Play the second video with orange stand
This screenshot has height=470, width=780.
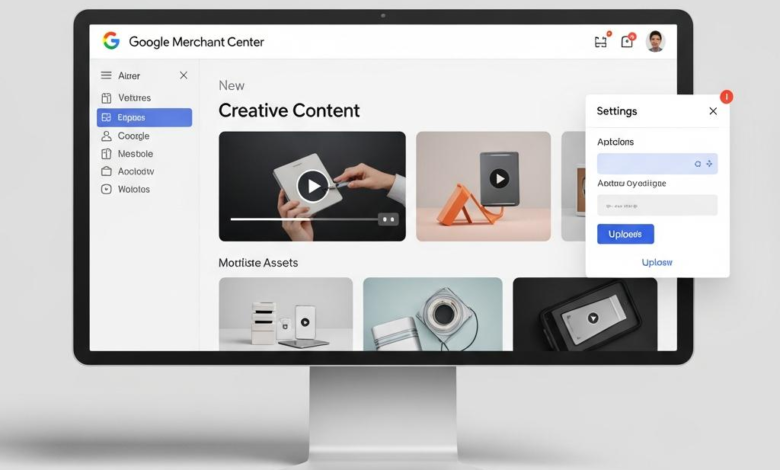click(x=499, y=178)
